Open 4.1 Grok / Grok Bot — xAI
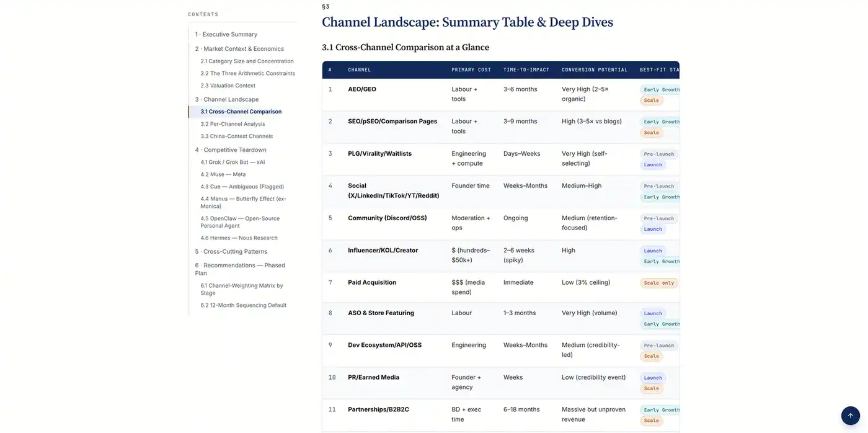 tap(232, 162)
